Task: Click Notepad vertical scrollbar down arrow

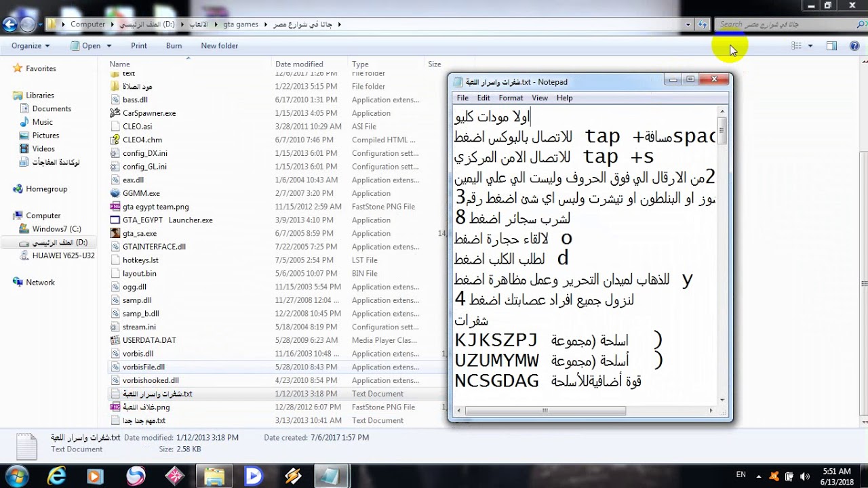Action: tap(723, 400)
